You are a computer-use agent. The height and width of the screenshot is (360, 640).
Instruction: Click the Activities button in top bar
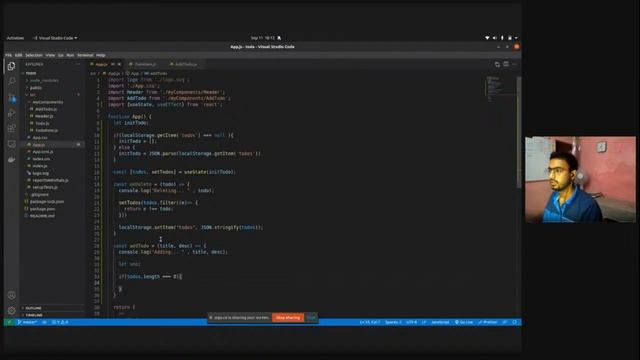[x=15, y=38]
